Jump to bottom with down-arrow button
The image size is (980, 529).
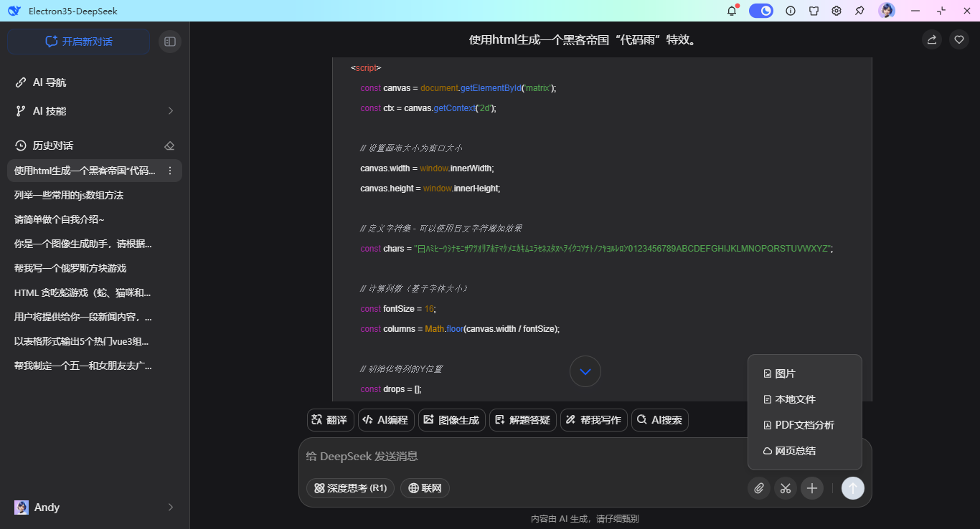585,371
